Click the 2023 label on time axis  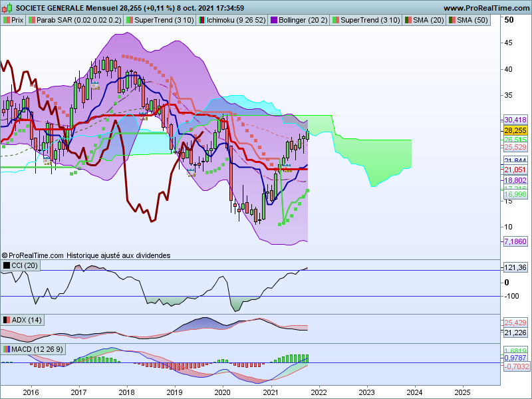click(x=367, y=392)
